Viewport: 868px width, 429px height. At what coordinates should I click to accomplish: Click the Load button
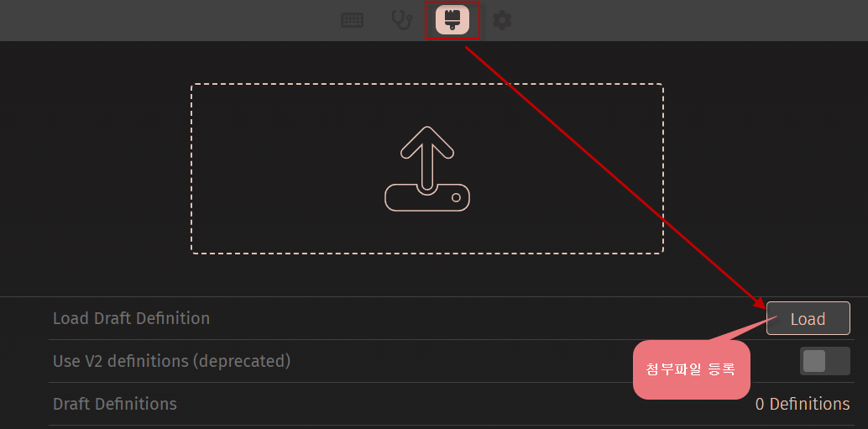pos(808,318)
